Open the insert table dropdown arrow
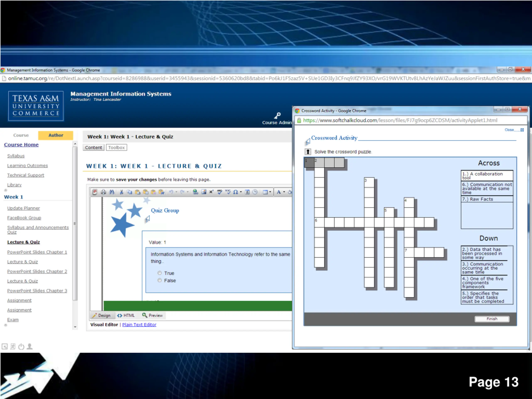 (270, 192)
